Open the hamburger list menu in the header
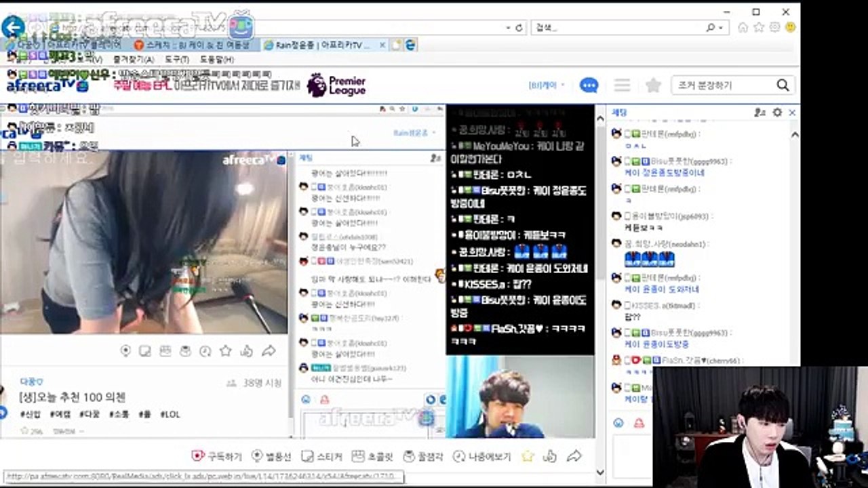 [x=622, y=85]
